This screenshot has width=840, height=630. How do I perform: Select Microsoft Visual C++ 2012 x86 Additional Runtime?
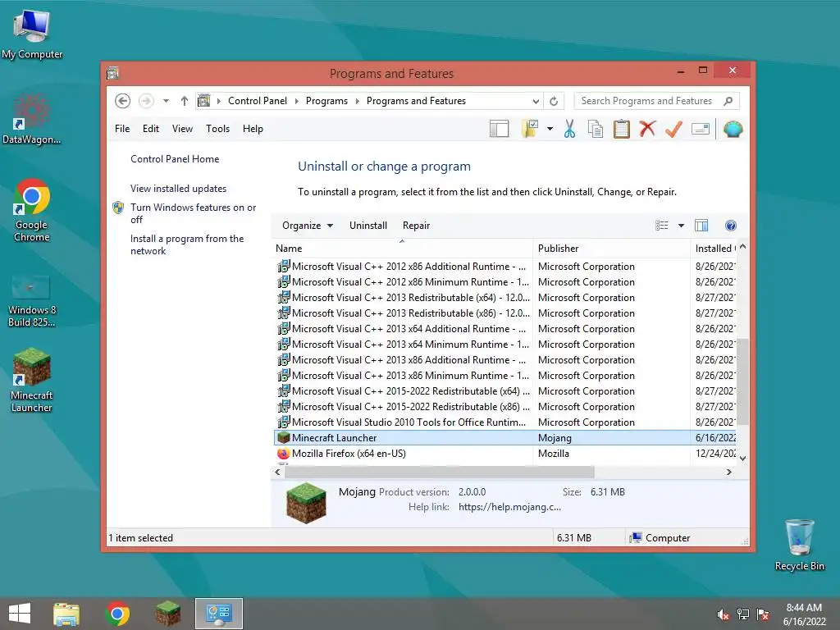pos(505,267)
